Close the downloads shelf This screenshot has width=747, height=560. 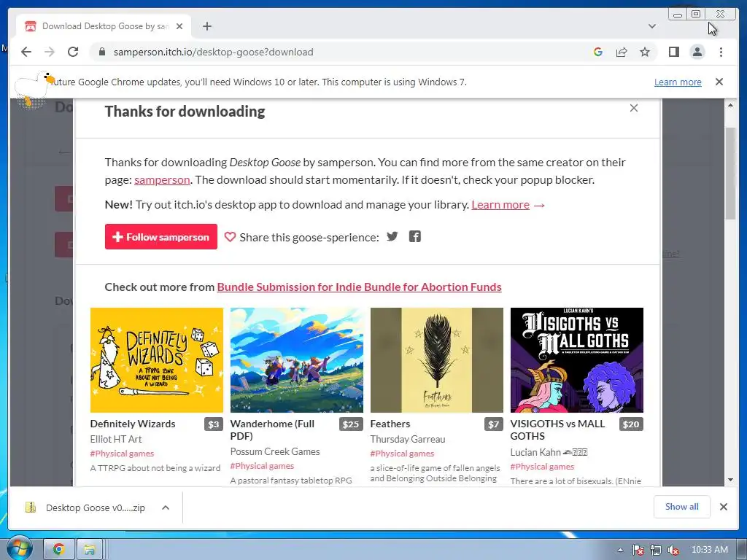coord(723,507)
